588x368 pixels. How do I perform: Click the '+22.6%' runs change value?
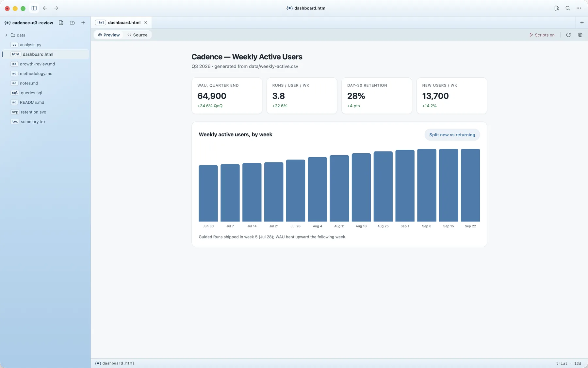click(x=280, y=106)
